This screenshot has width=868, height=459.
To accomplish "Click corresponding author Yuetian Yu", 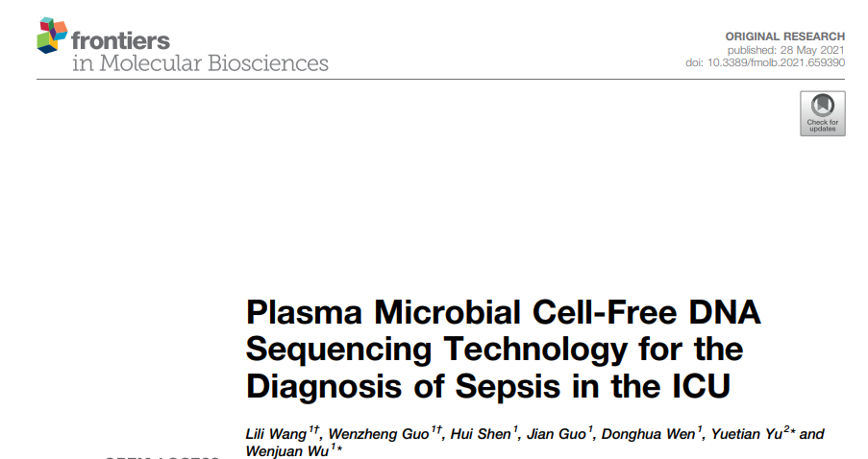I will (746, 434).
